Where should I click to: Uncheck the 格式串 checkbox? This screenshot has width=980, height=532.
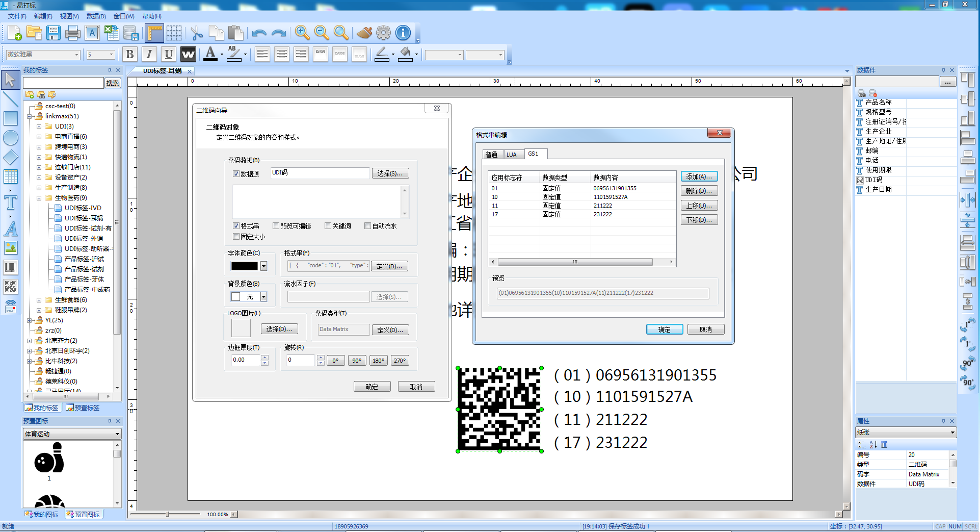click(236, 226)
